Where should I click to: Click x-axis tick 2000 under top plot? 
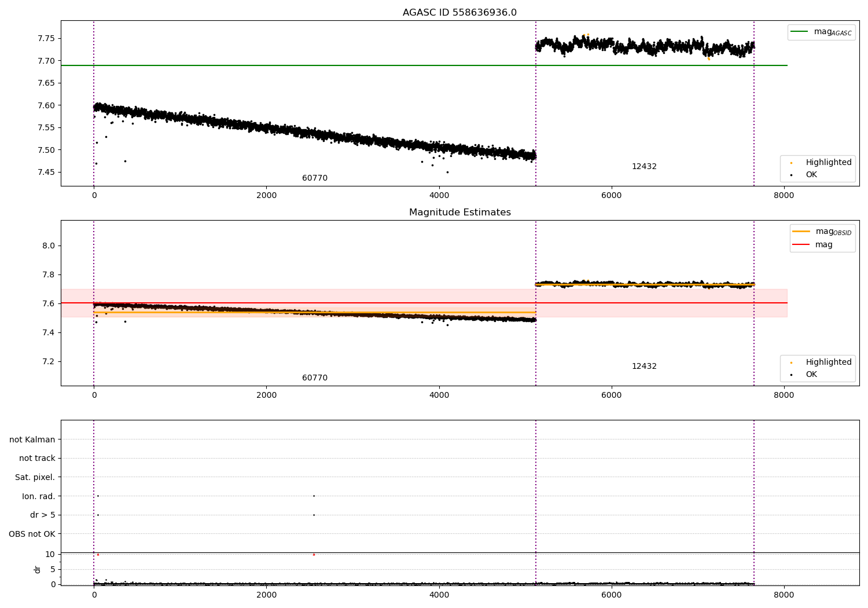(x=266, y=196)
